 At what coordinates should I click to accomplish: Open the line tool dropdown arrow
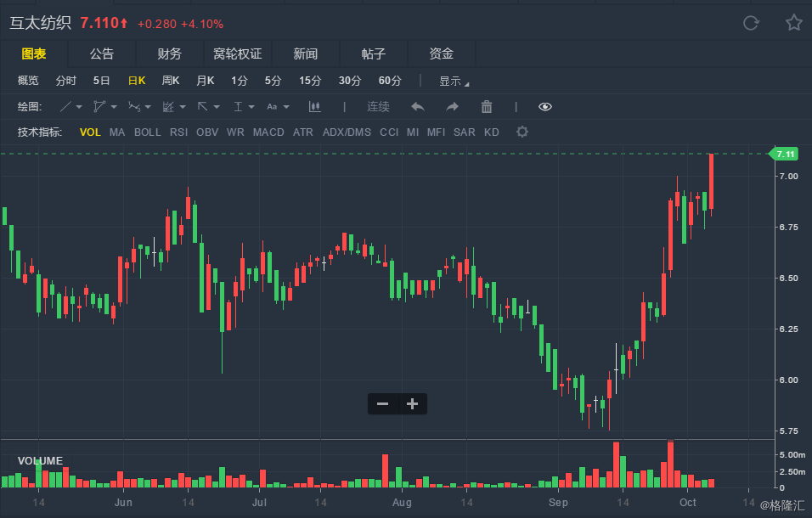(x=79, y=107)
